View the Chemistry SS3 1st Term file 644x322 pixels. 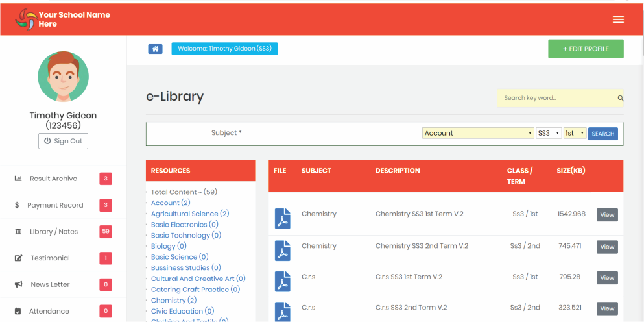607,215
